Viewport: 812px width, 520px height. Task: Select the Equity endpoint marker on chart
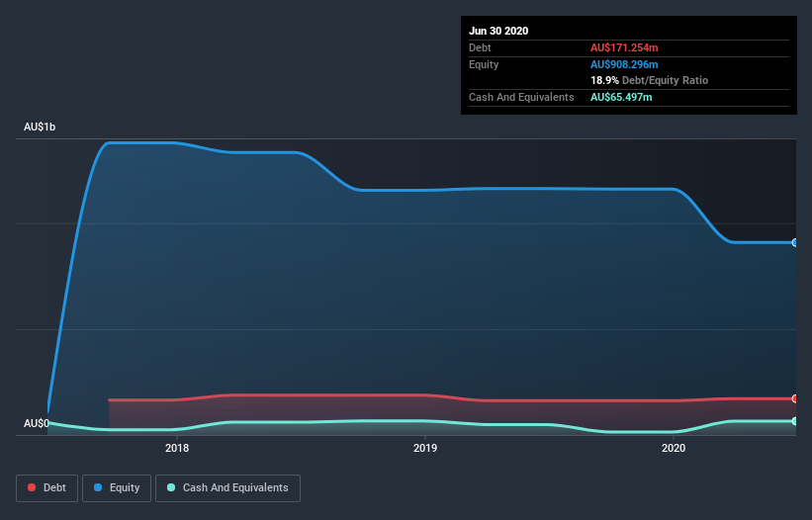pos(795,242)
